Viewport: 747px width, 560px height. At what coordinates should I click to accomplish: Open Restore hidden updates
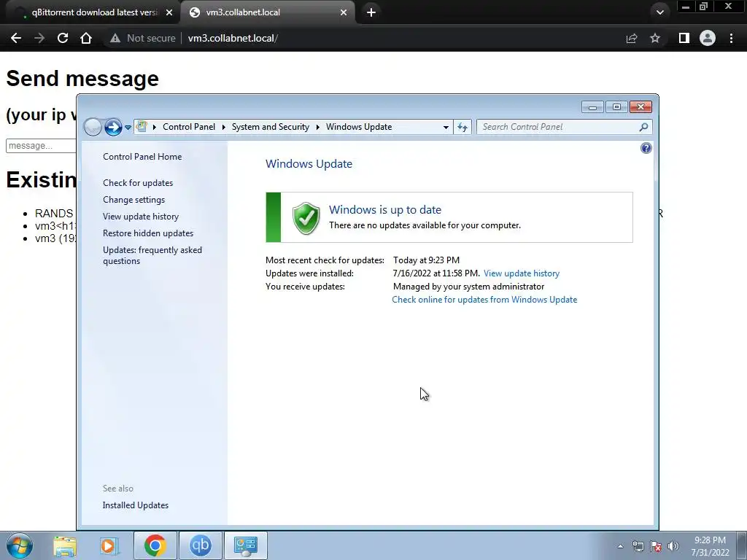pyautogui.click(x=147, y=233)
